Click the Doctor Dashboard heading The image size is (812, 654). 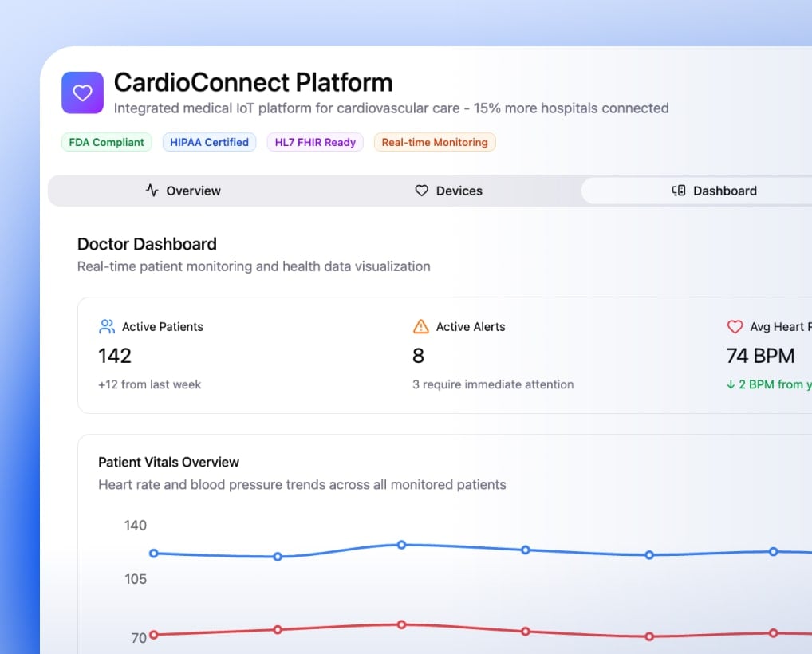point(147,244)
